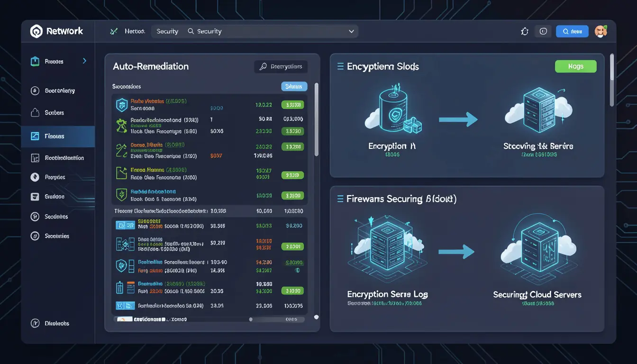
Task: Click the Encryption database cylinder illustration
Action: (394, 110)
